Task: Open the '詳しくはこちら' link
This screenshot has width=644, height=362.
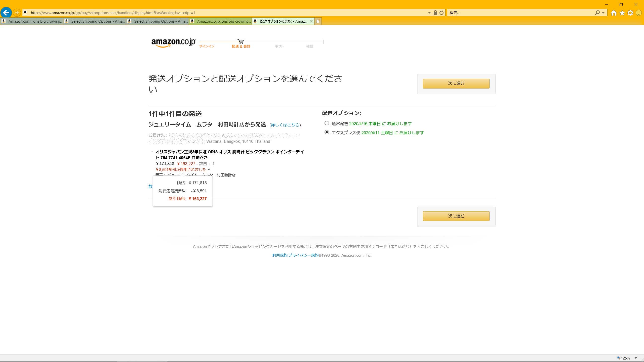Action: (x=285, y=125)
